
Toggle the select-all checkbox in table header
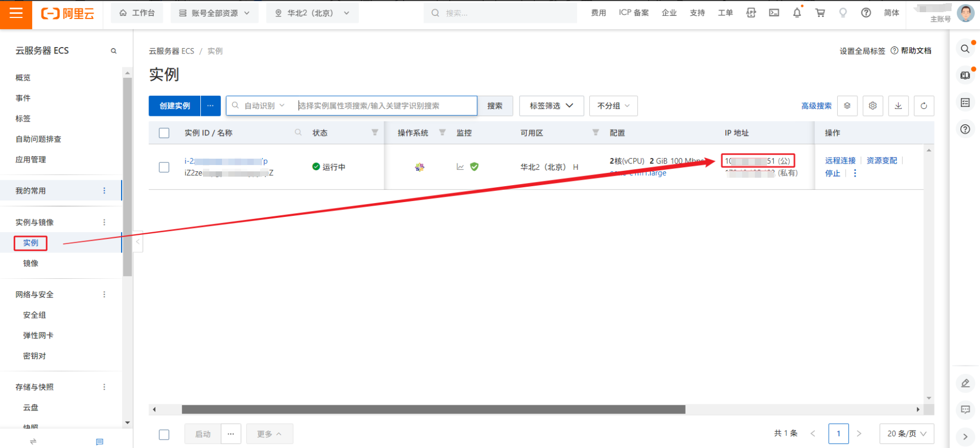click(x=164, y=133)
